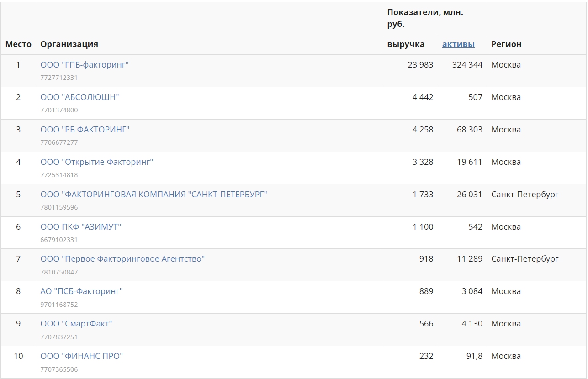Select INN number 7701374800
This screenshot has height=379, width=588.
coord(59,110)
